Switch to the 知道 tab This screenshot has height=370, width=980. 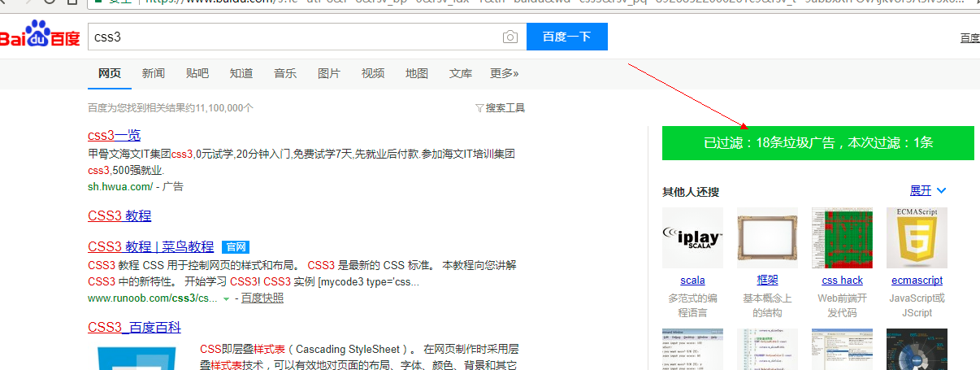tap(241, 73)
